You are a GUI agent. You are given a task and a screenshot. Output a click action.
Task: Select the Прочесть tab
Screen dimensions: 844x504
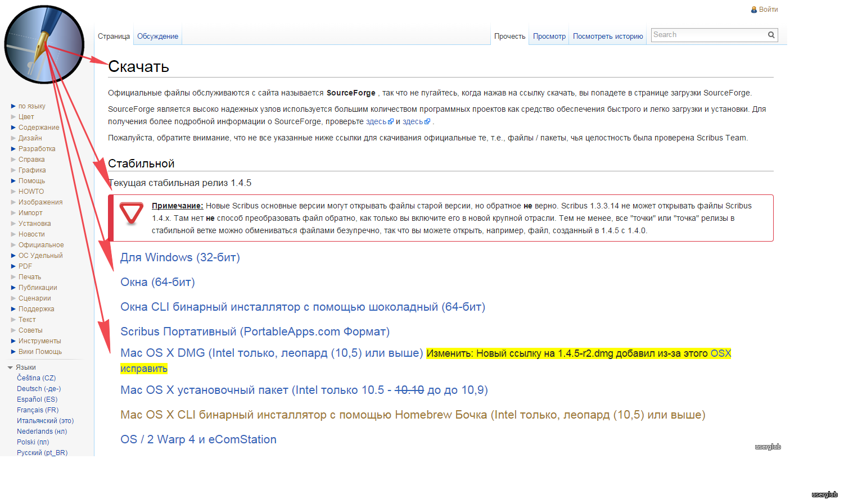click(510, 37)
